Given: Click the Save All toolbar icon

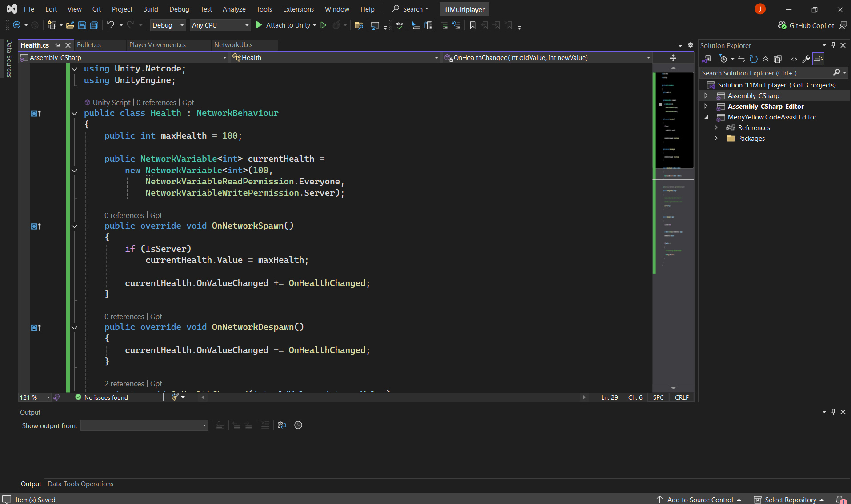Looking at the screenshot, I should coord(94,25).
